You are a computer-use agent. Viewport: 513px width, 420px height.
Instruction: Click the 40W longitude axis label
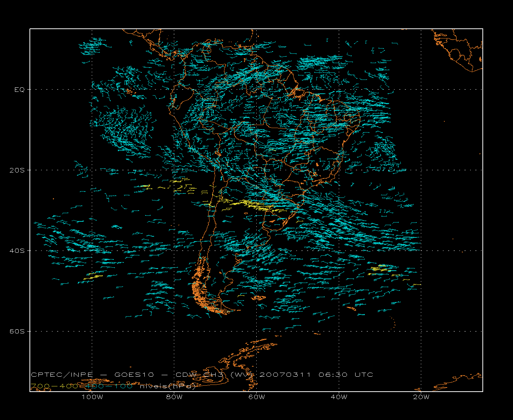(x=339, y=397)
